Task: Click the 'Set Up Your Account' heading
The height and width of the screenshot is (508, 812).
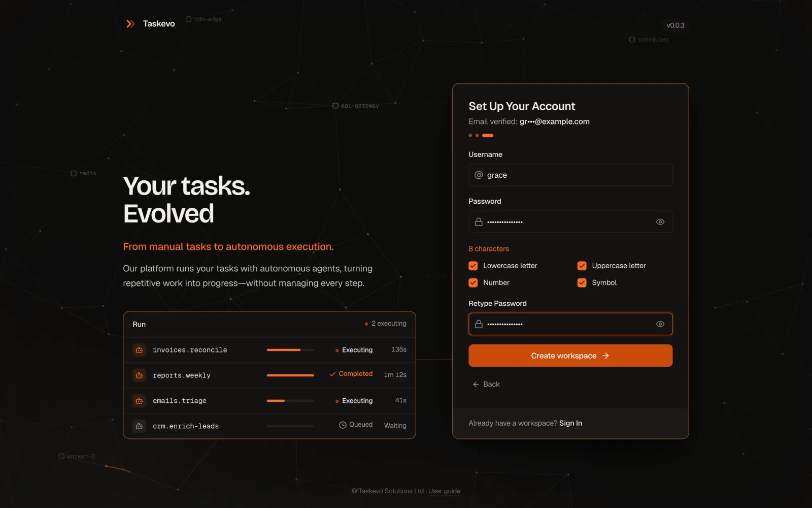Action: 522,106
